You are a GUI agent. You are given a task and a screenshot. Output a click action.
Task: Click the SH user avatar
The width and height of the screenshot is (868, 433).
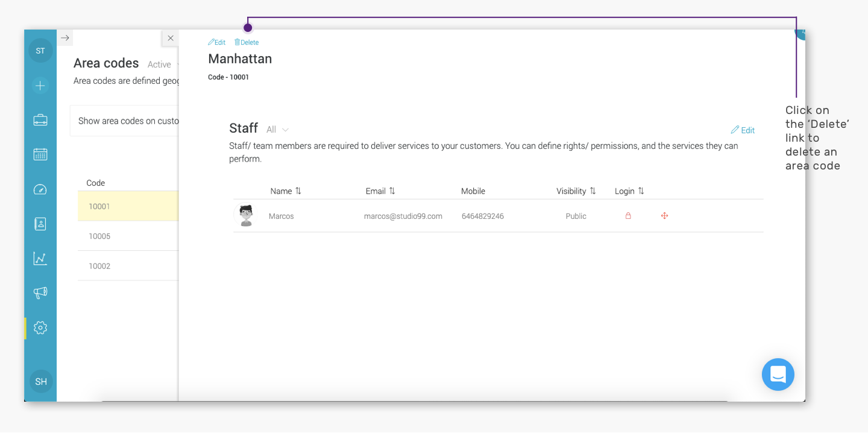tap(41, 381)
